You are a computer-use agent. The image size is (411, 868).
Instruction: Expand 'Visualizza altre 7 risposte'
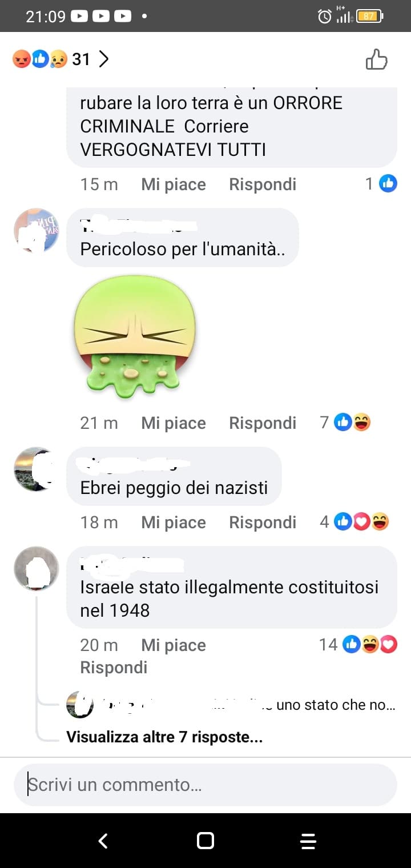click(x=164, y=737)
